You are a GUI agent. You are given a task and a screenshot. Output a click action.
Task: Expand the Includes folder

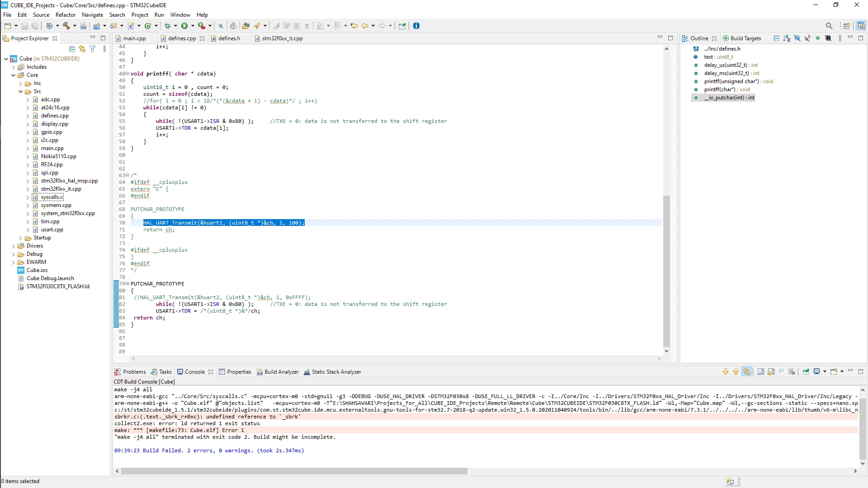point(13,67)
